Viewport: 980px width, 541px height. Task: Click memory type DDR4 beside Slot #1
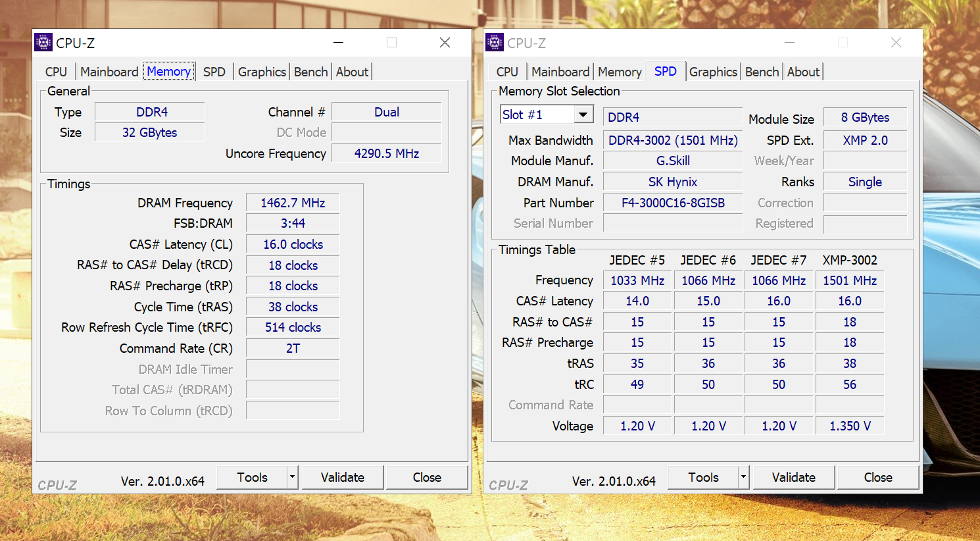[x=673, y=117]
